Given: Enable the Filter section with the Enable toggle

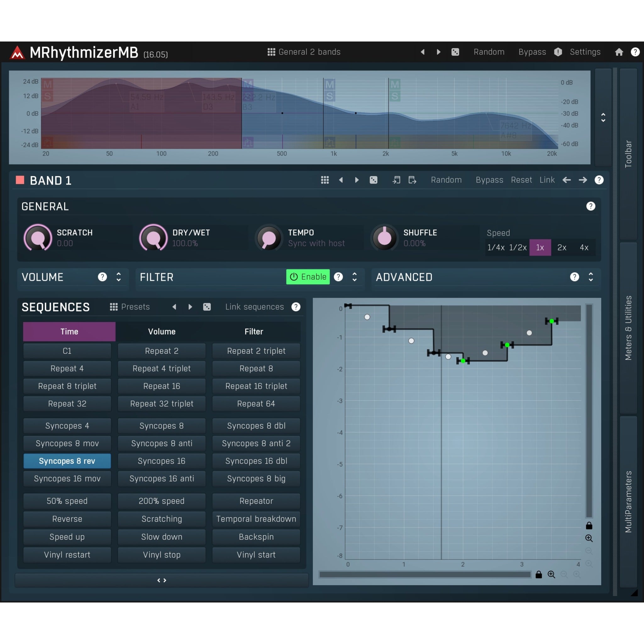Looking at the screenshot, I should pos(307,277).
